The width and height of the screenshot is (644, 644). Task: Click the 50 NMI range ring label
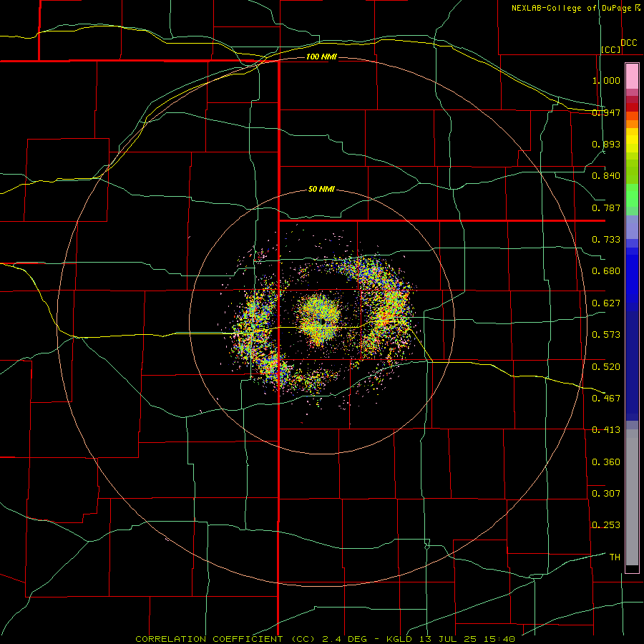point(321,190)
